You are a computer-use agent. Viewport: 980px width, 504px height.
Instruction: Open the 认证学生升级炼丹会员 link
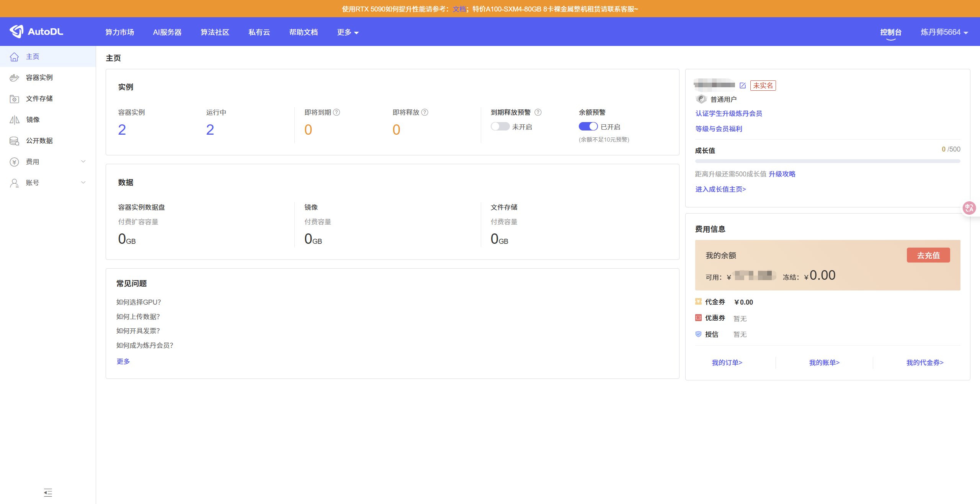click(728, 113)
